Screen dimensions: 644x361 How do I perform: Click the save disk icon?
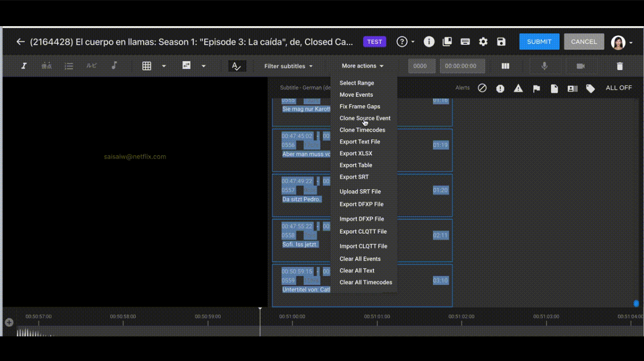[x=501, y=42]
